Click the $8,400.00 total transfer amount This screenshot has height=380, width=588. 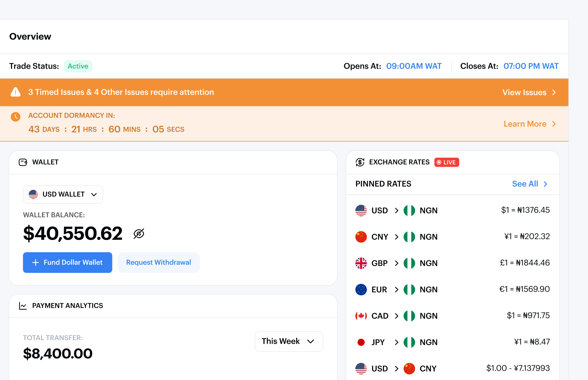point(58,354)
